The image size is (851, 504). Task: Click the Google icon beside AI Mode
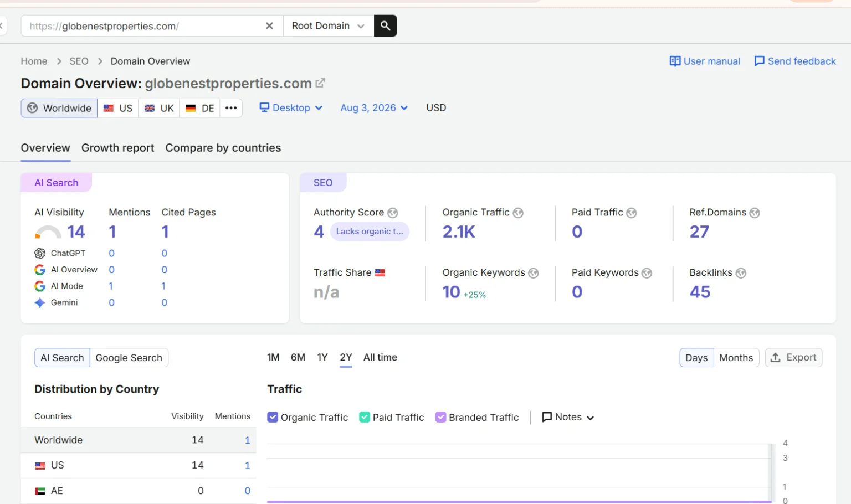click(40, 286)
